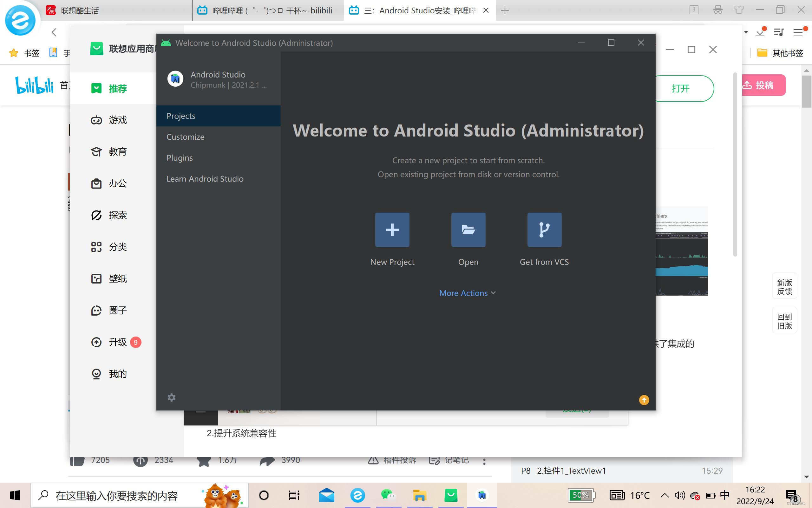812x508 pixels.
Task: Click the green 打开 button in app store
Action: click(684, 88)
